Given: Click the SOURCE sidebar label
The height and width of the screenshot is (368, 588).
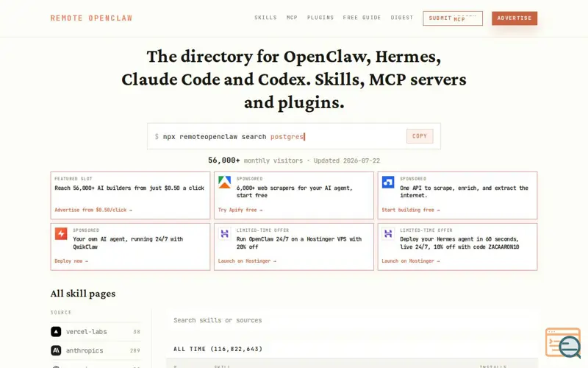Looking at the screenshot, I should point(61,312).
